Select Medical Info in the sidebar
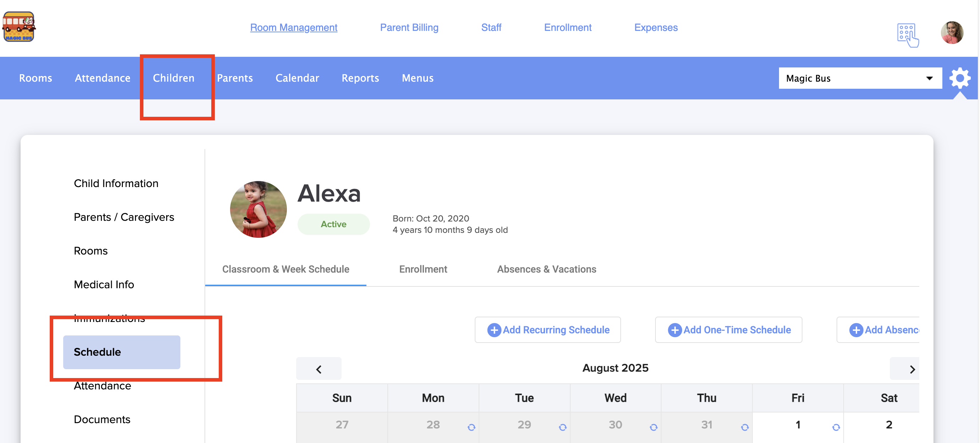Screen dimensions: 980x443 (x=104, y=284)
